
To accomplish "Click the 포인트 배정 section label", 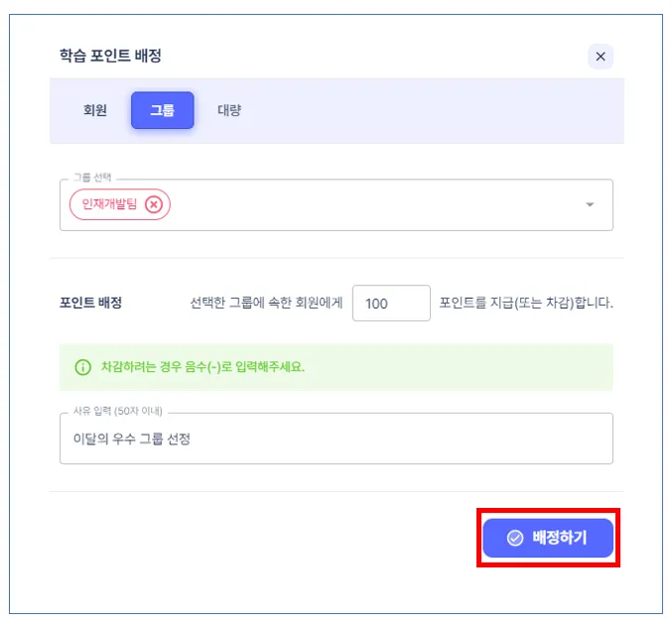I will coord(90,304).
